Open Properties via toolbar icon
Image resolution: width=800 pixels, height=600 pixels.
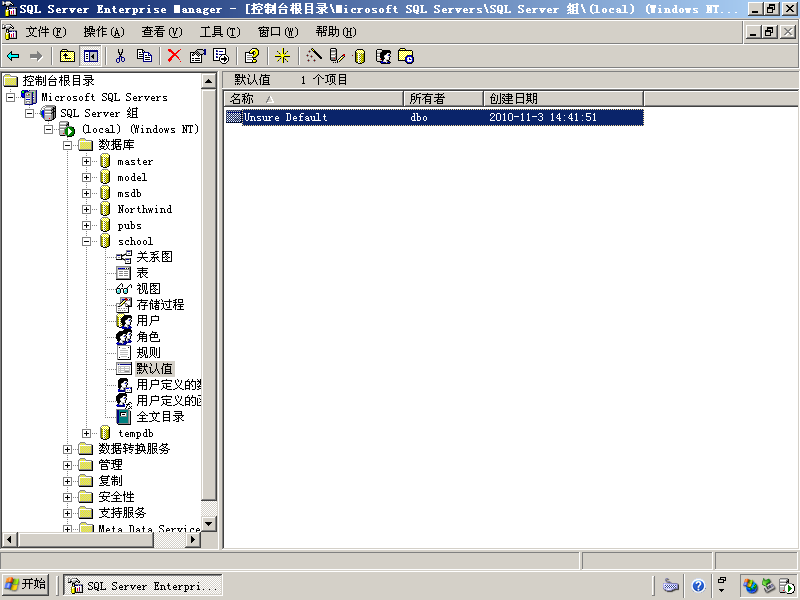(x=197, y=56)
